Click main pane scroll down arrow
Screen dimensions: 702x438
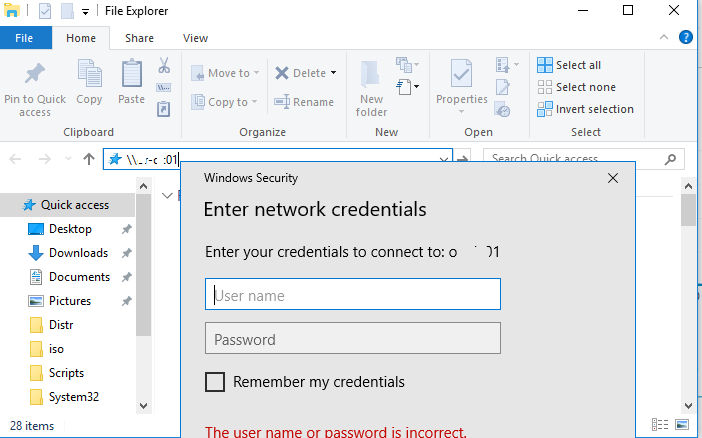pos(689,406)
